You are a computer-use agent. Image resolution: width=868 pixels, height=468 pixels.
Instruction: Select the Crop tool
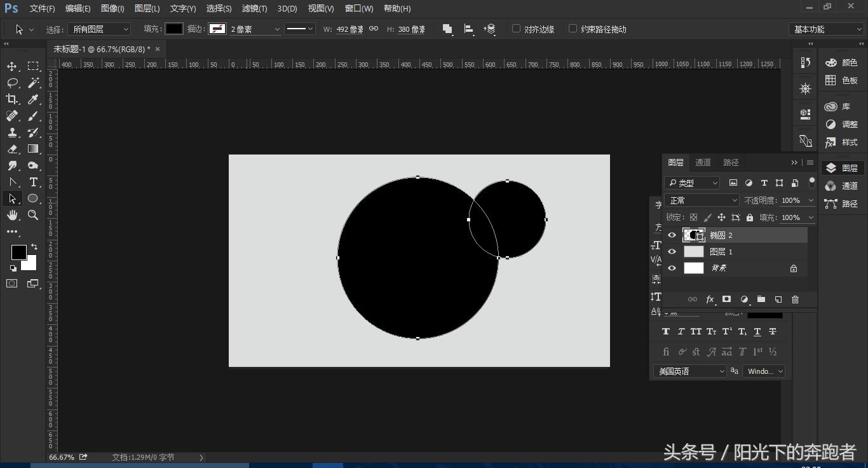[x=12, y=99]
